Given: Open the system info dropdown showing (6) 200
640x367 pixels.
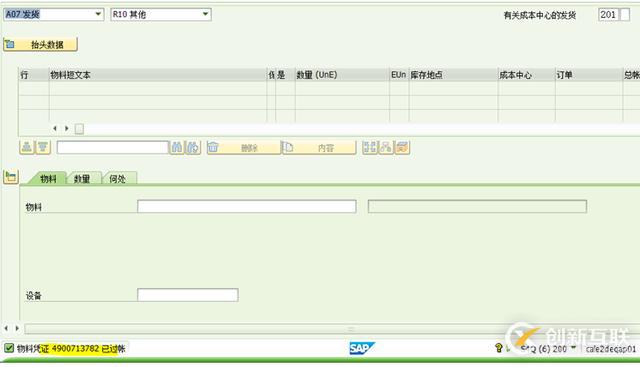Looking at the screenshot, I should pyautogui.click(x=573, y=348).
